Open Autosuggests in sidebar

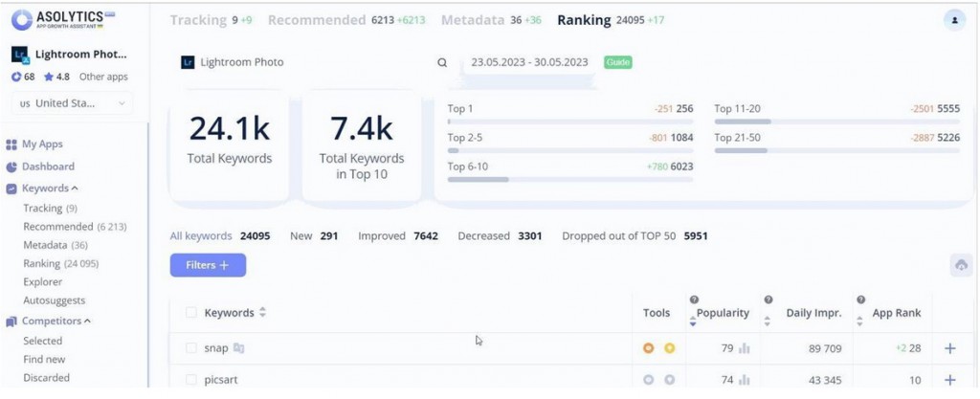[x=54, y=301]
